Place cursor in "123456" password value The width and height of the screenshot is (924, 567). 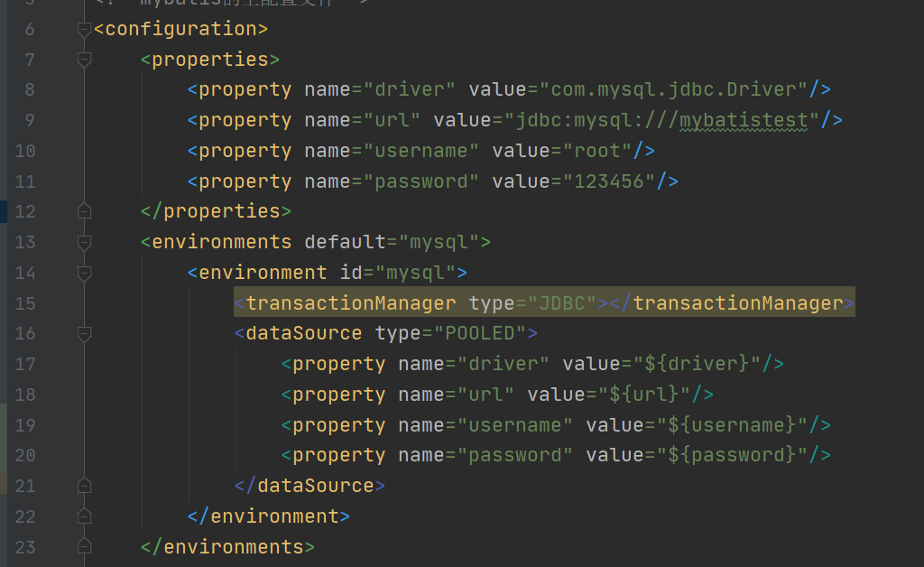click(609, 181)
